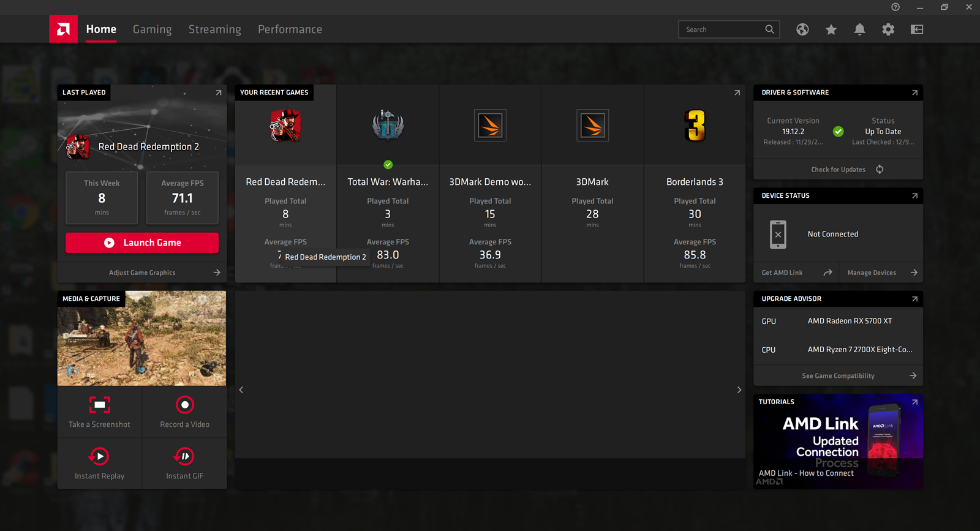Viewport: 980px width, 531px height.
Task: Click the Instant GIF icon
Action: [x=184, y=456]
